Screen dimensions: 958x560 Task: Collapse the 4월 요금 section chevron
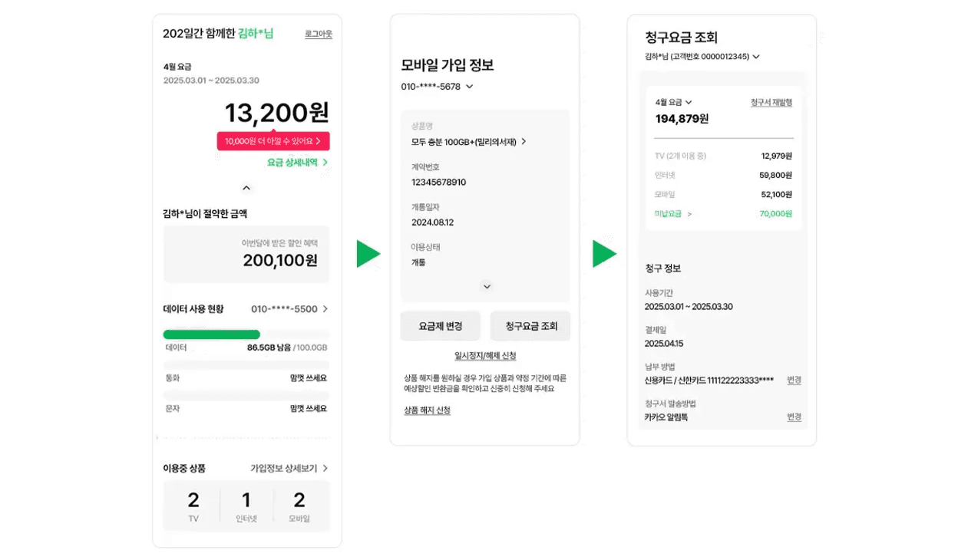[x=246, y=187]
